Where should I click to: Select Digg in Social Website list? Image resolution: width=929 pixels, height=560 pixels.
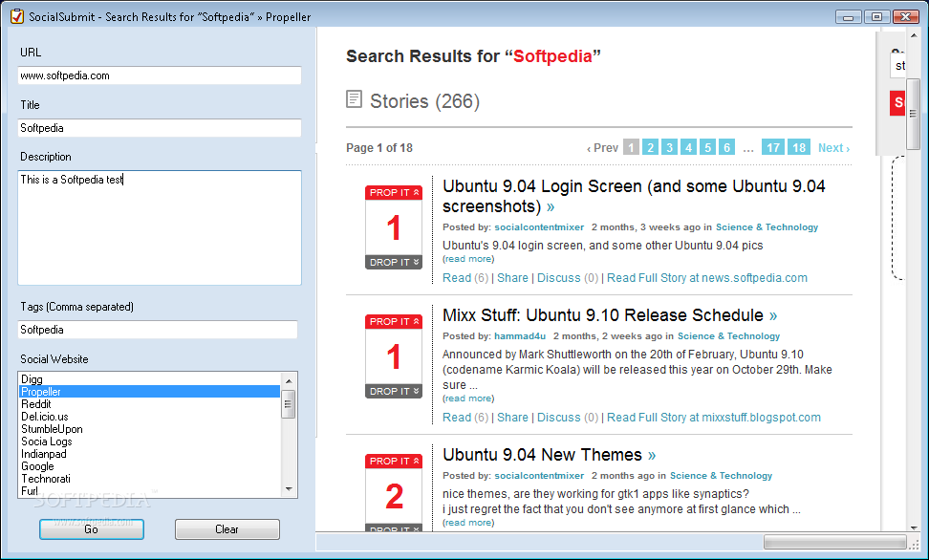tap(149, 379)
